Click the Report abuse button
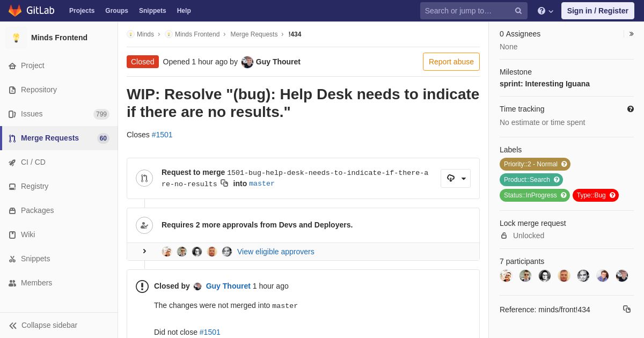This screenshot has height=338, width=644. pos(451,62)
